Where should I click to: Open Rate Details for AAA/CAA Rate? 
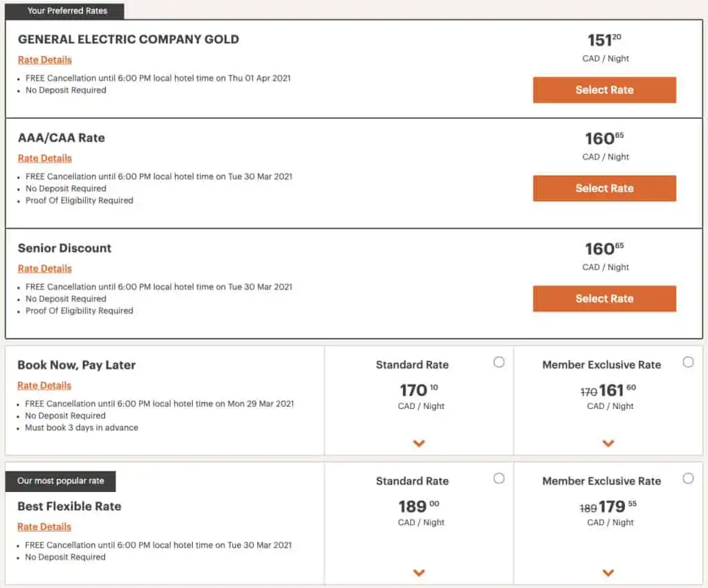point(45,158)
